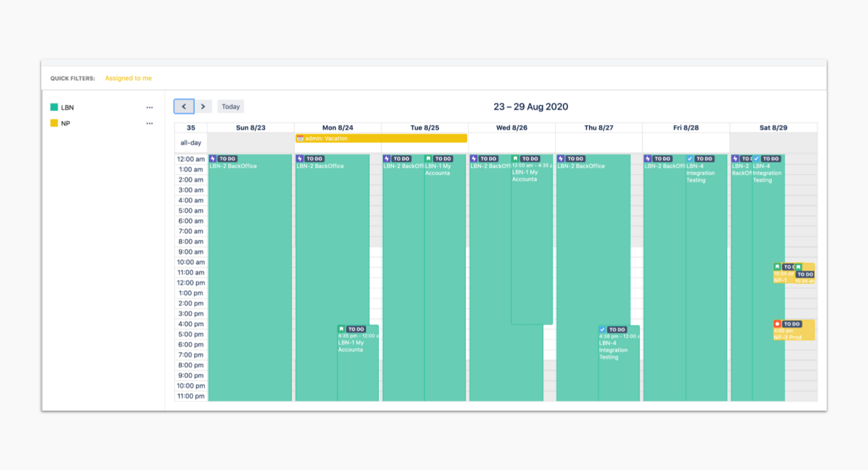The height and width of the screenshot is (470, 868).
Task: Click the task checkmark icon on Friday's LBN-4
Action: tap(690, 159)
